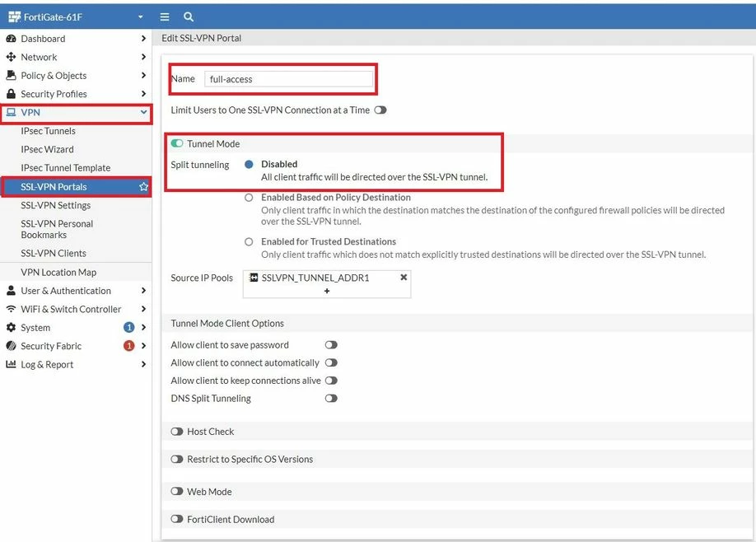Click the System notification badge
The height and width of the screenshot is (542, 756).
[128, 327]
